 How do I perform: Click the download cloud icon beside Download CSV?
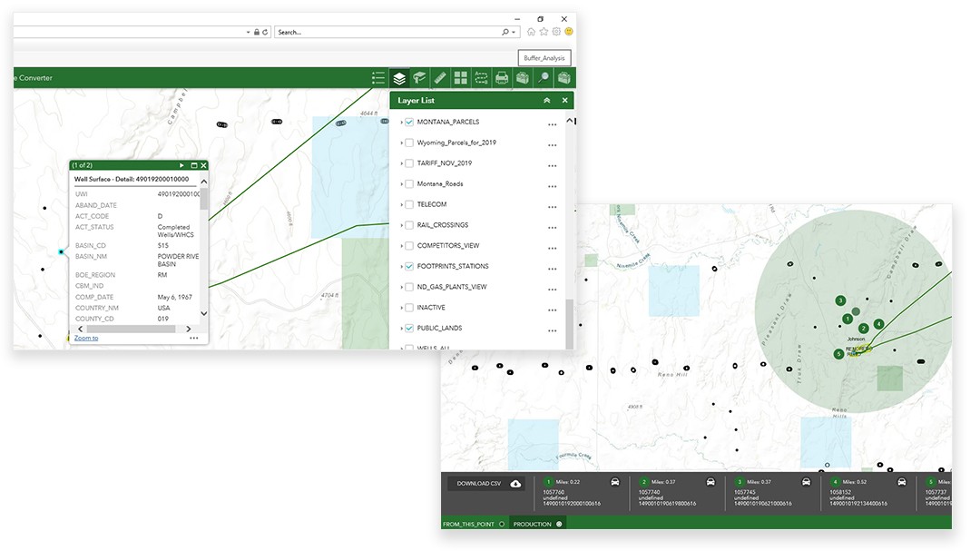click(x=515, y=484)
